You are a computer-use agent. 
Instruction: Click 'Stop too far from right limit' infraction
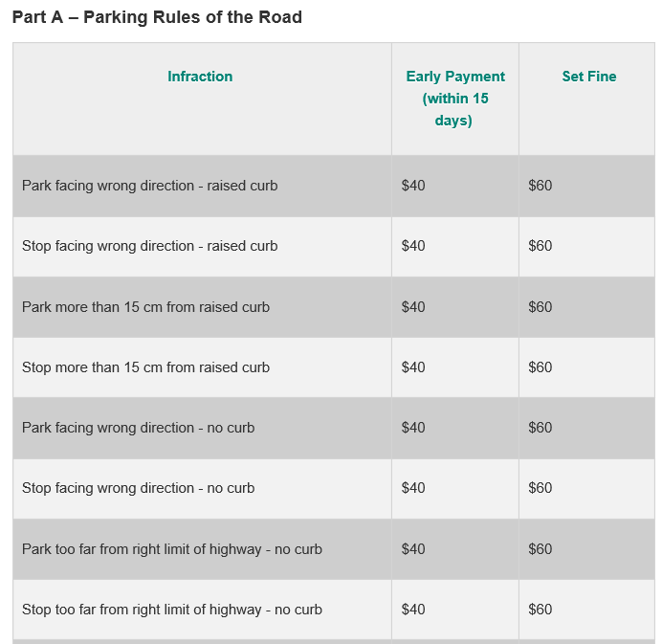[171, 610]
